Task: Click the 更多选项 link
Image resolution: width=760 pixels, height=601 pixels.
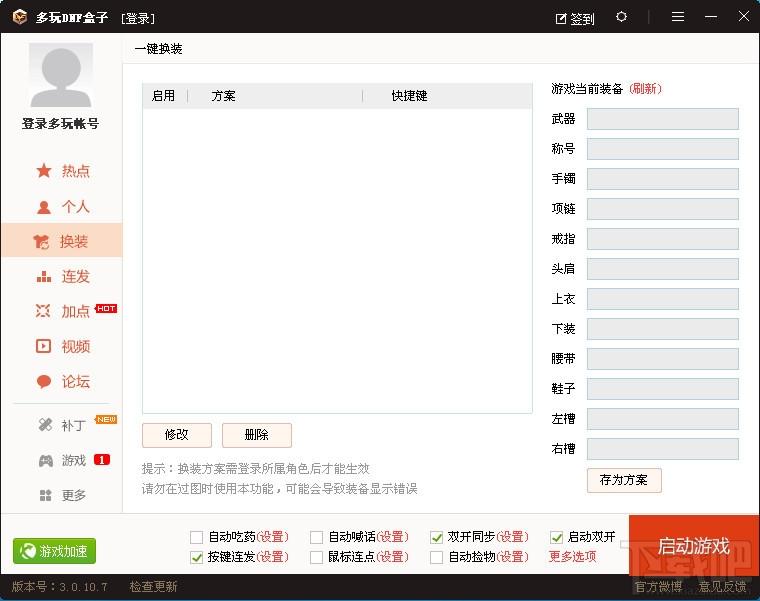Action: 572,556
